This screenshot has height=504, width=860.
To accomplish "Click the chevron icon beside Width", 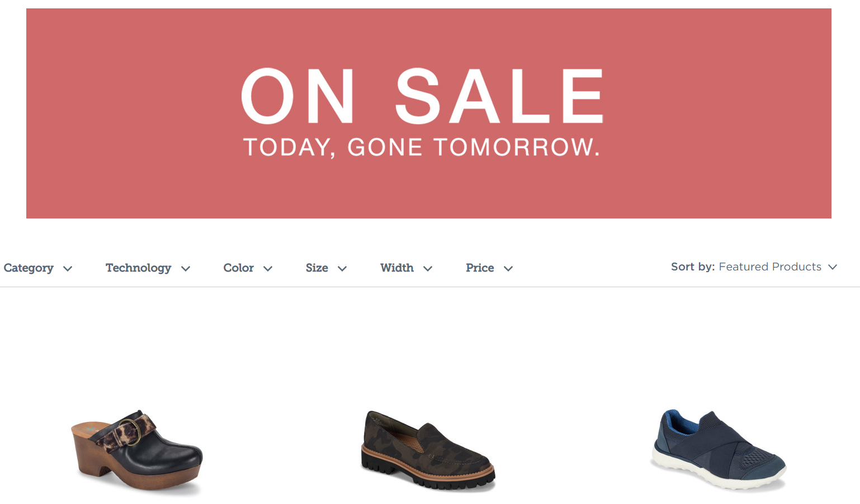I will (428, 269).
